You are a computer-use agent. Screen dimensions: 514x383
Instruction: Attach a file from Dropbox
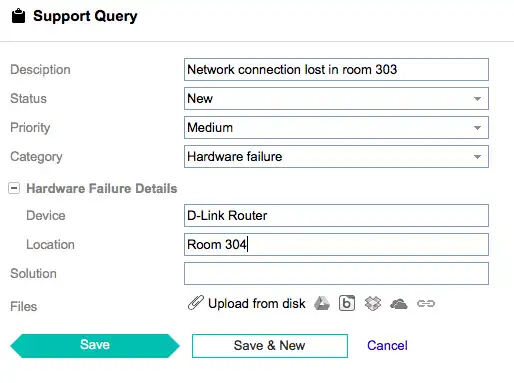click(x=373, y=303)
